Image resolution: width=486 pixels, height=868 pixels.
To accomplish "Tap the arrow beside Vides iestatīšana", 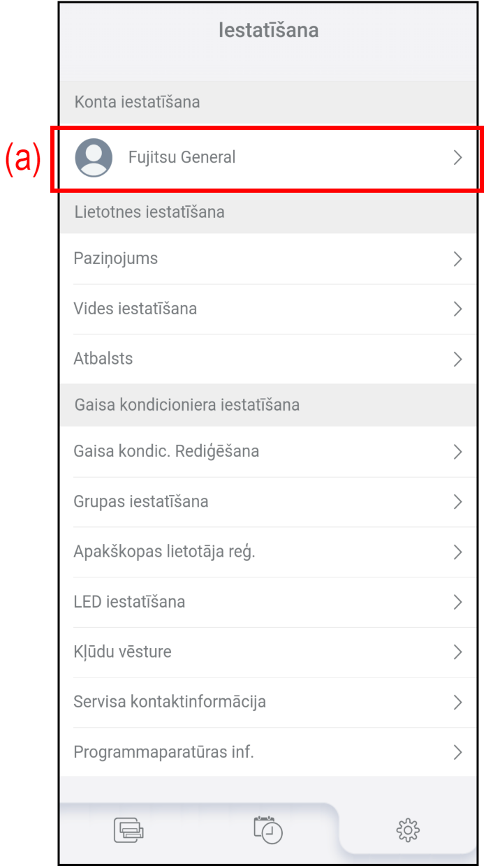I will pyautogui.click(x=458, y=309).
